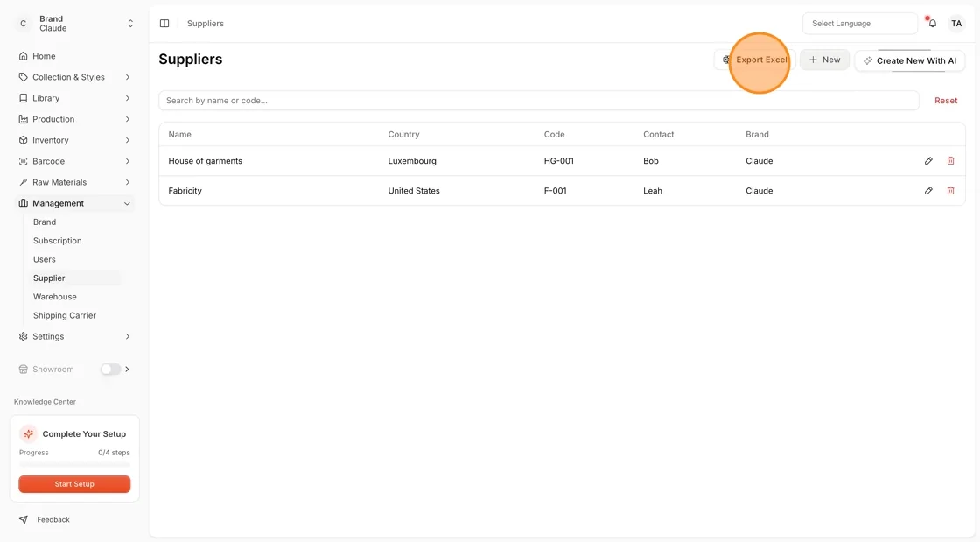Click the brand C avatar
The height and width of the screenshot is (542, 980).
tap(23, 23)
